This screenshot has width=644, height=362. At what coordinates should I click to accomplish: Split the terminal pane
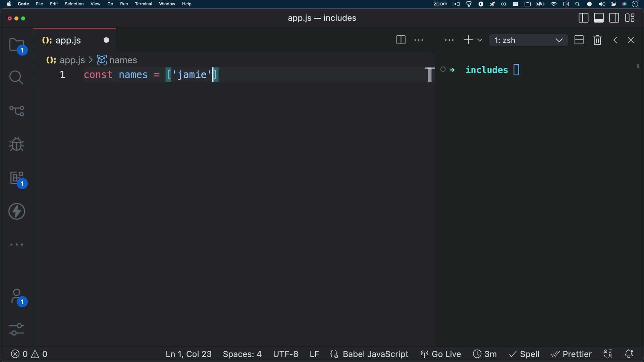click(x=579, y=40)
